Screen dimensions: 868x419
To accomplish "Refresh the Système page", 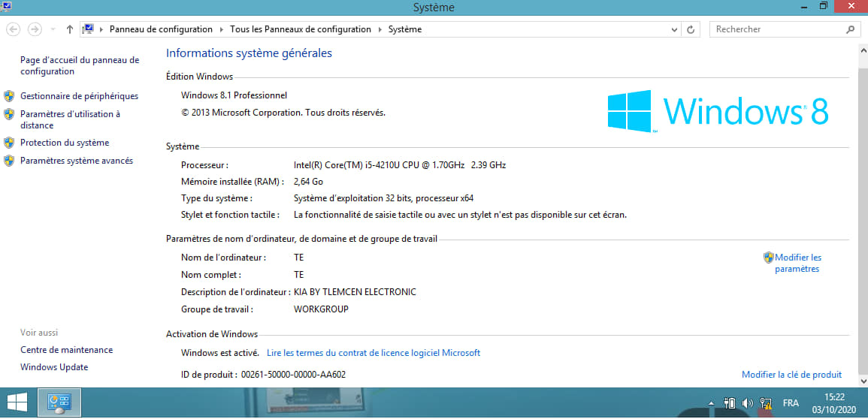I will point(691,30).
